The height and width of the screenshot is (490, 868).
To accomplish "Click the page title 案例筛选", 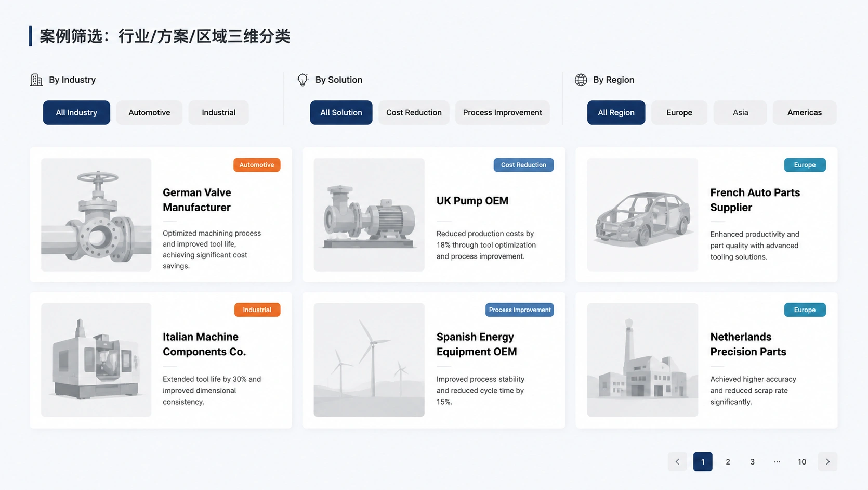I will [x=70, y=36].
